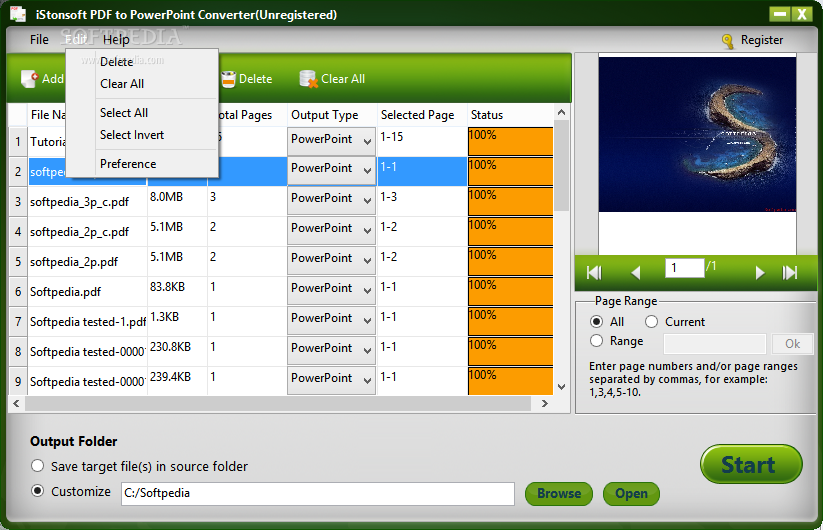Open the File menu
The height and width of the screenshot is (530, 823).
(39, 40)
